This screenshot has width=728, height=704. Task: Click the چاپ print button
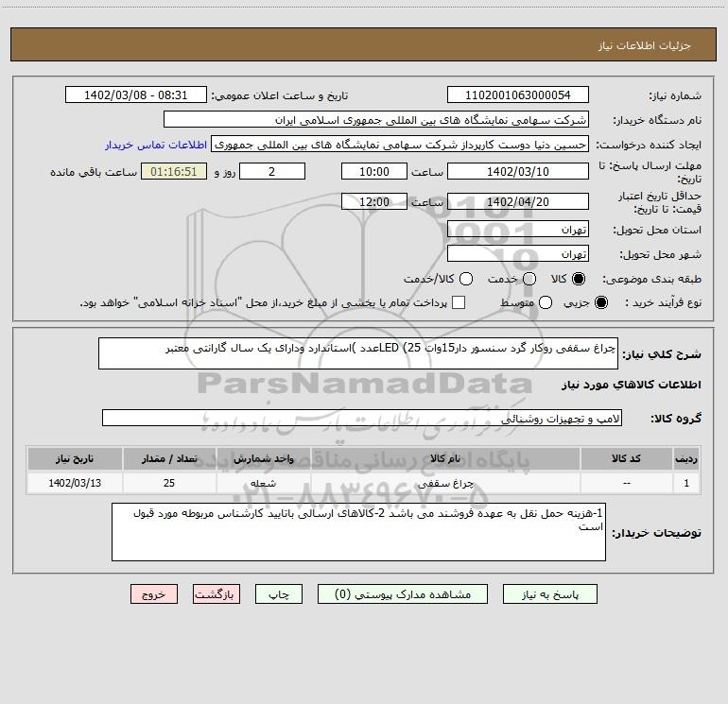(x=279, y=594)
